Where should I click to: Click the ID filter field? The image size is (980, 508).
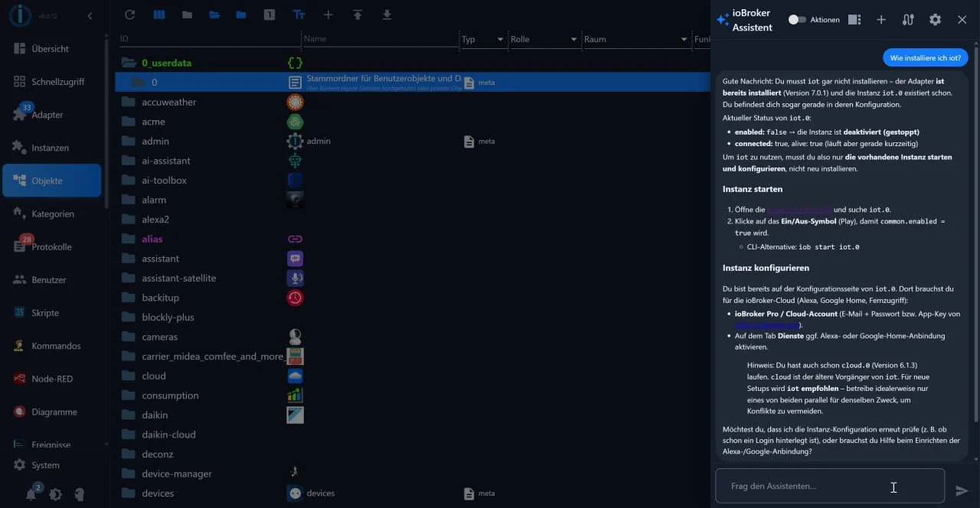(x=209, y=39)
